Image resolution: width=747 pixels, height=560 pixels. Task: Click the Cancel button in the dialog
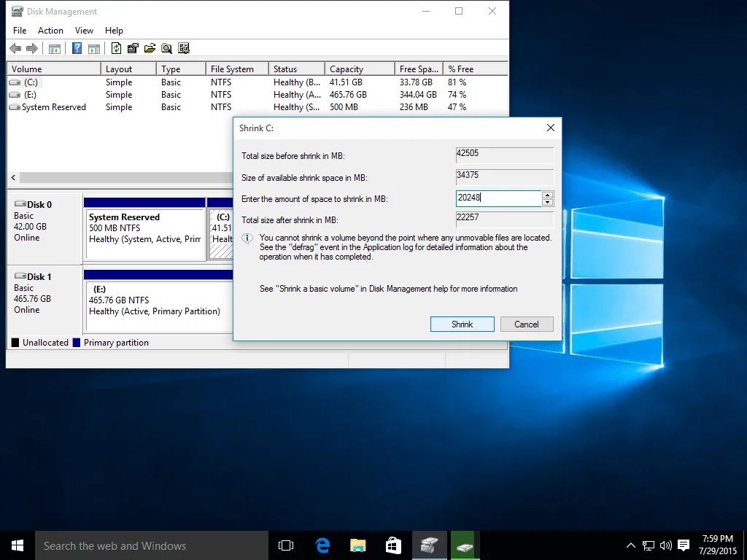pos(527,324)
